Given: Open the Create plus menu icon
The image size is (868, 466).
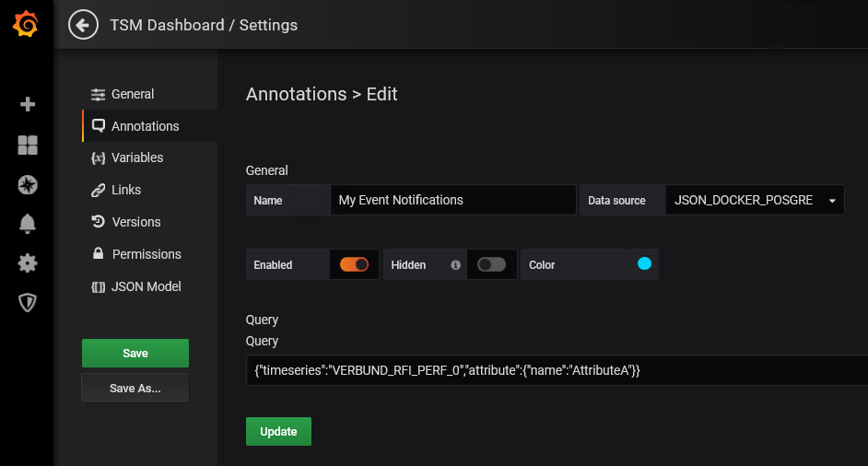Looking at the screenshot, I should coord(28,104).
